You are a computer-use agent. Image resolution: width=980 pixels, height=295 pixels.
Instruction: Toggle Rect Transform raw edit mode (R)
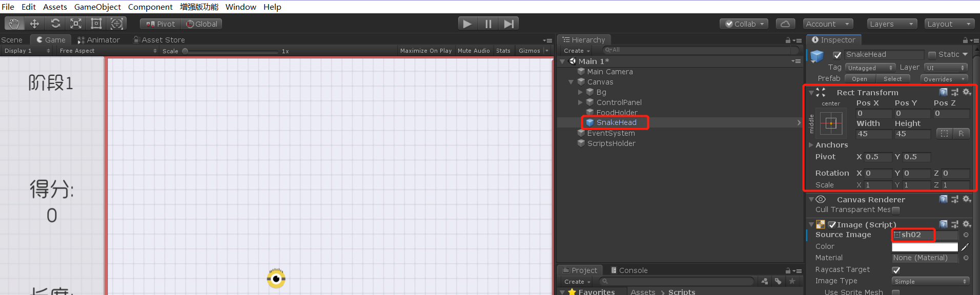[x=961, y=134]
